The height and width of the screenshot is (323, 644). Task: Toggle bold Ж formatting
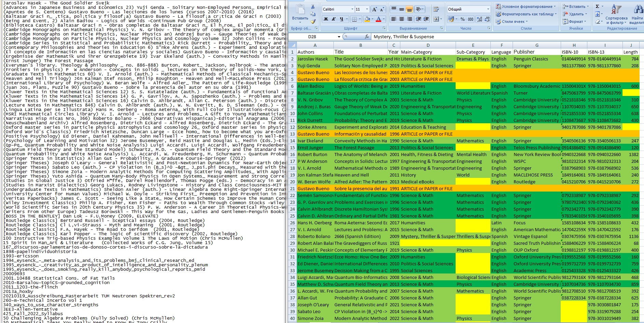pyautogui.click(x=326, y=19)
